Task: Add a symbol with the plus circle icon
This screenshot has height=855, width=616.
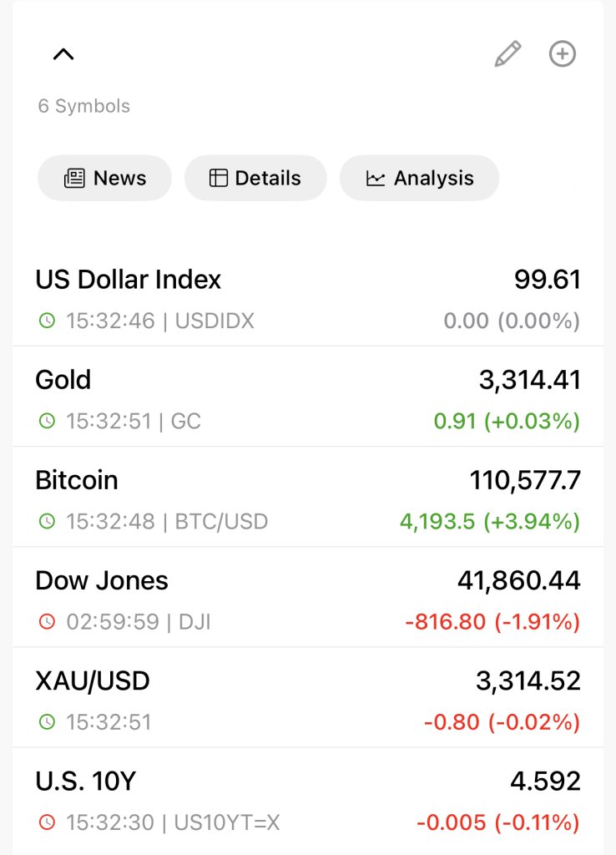Action: point(562,53)
